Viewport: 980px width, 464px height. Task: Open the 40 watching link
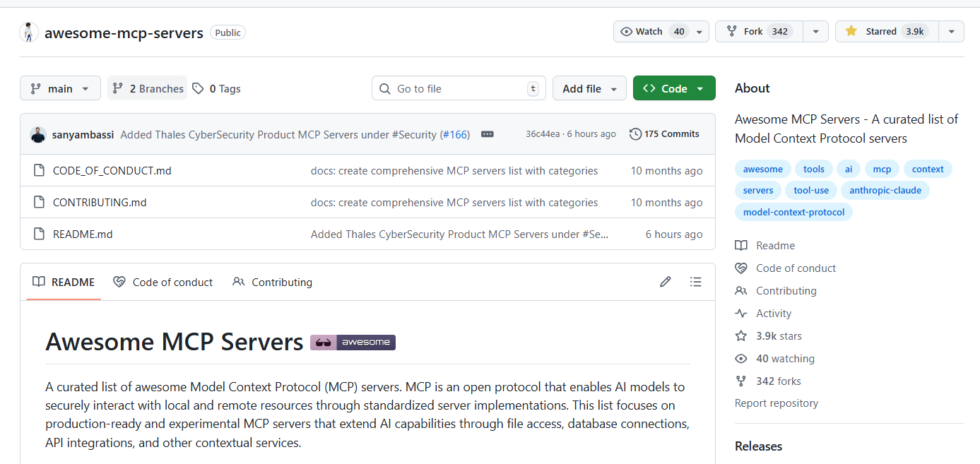[x=775, y=358]
